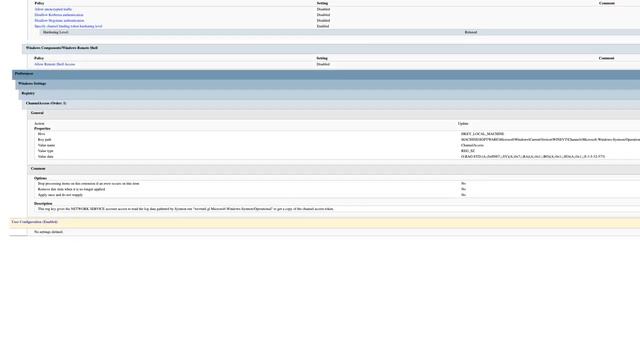Select the REG_SZ value type

(x=468, y=151)
